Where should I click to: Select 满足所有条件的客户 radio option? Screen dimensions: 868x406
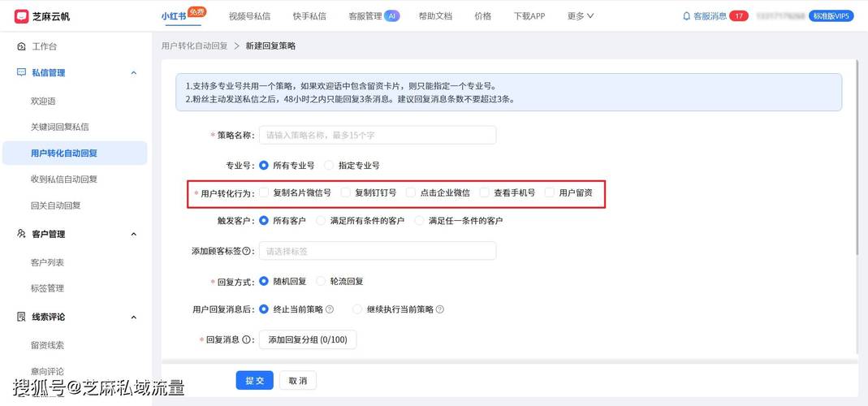pyautogui.click(x=321, y=220)
